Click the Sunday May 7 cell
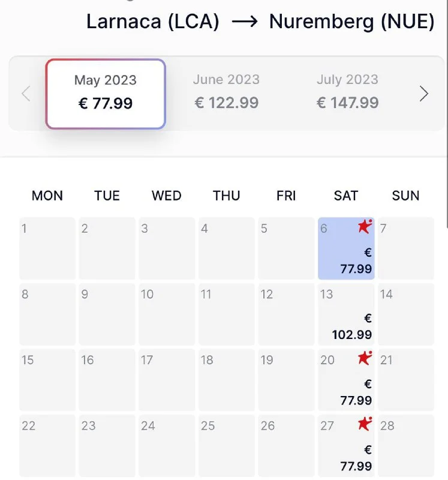Viewport: 448px width, 480px height. (406, 248)
